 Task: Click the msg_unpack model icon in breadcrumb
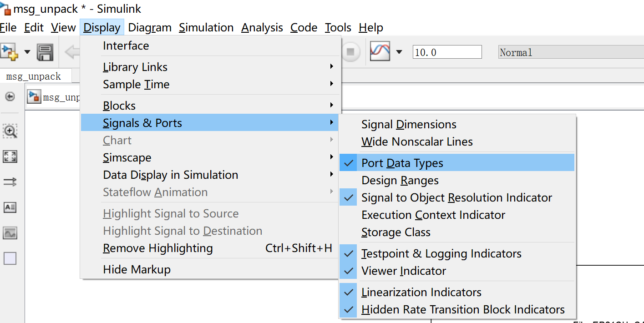[x=34, y=97]
